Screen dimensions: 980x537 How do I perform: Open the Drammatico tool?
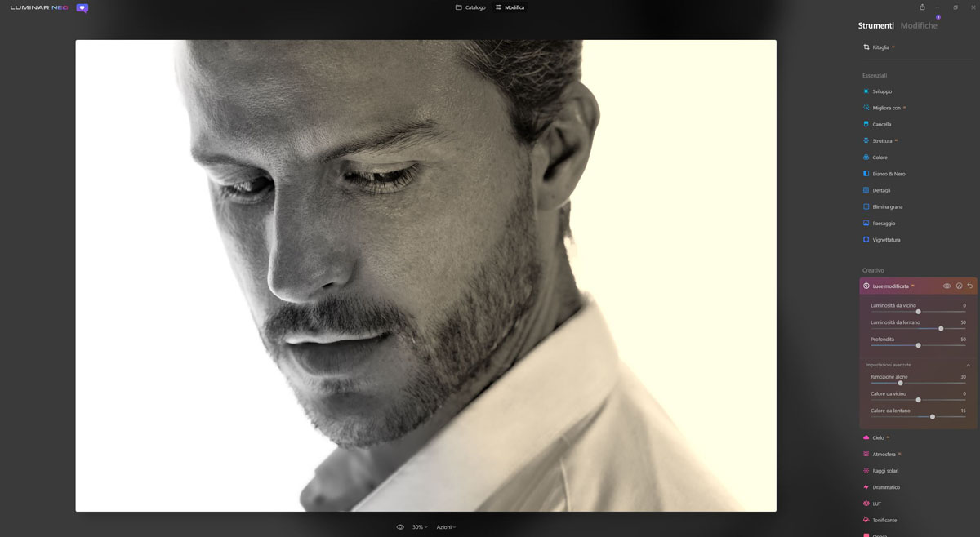click(885, 487)
